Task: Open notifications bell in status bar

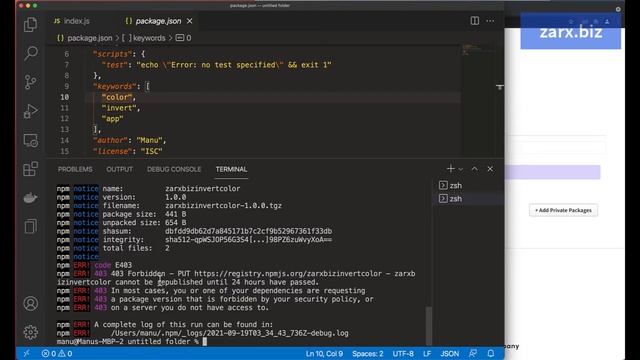Action: (491, 353)
